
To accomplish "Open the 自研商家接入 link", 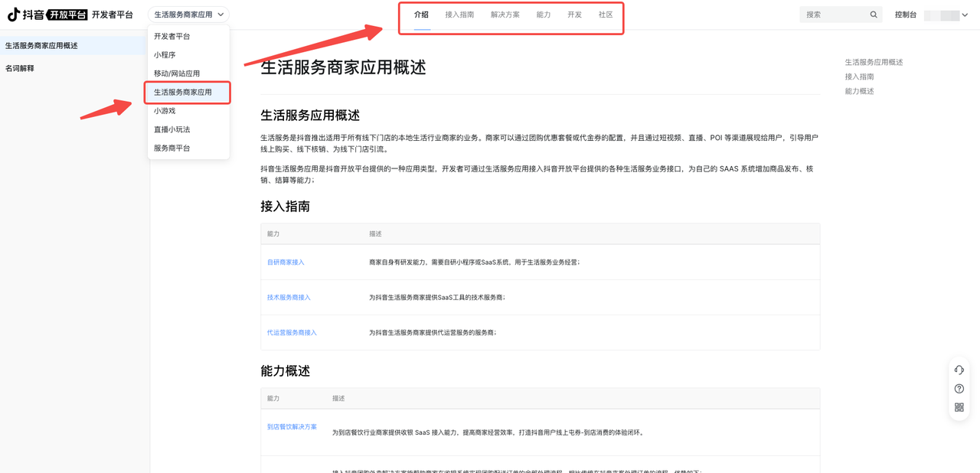I will 286,263.
